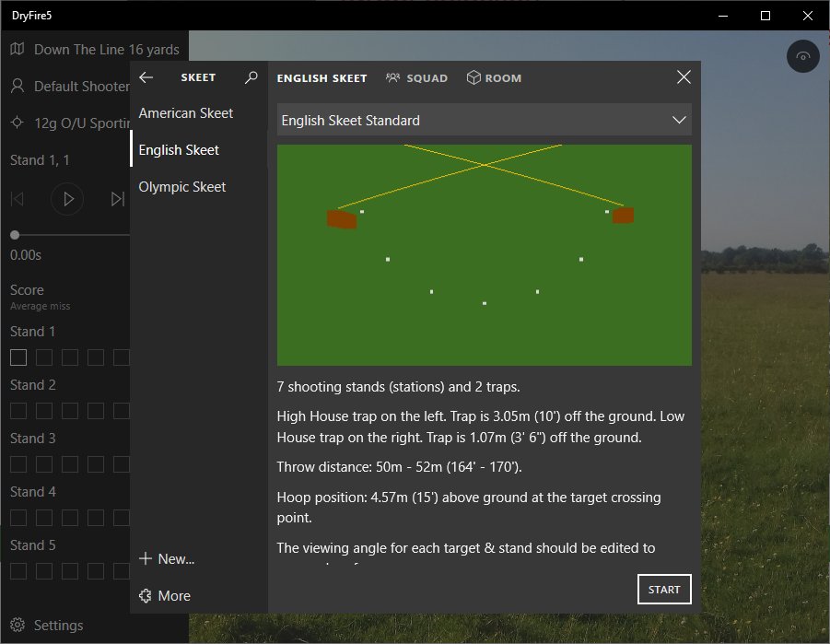Skip to previous target
The width and height of the screenshot is (830, 644).
point(18,199)
